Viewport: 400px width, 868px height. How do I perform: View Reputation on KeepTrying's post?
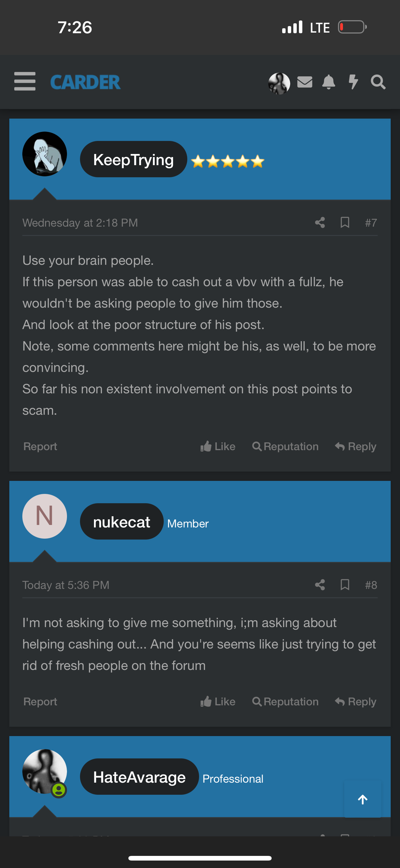point(285,446)
